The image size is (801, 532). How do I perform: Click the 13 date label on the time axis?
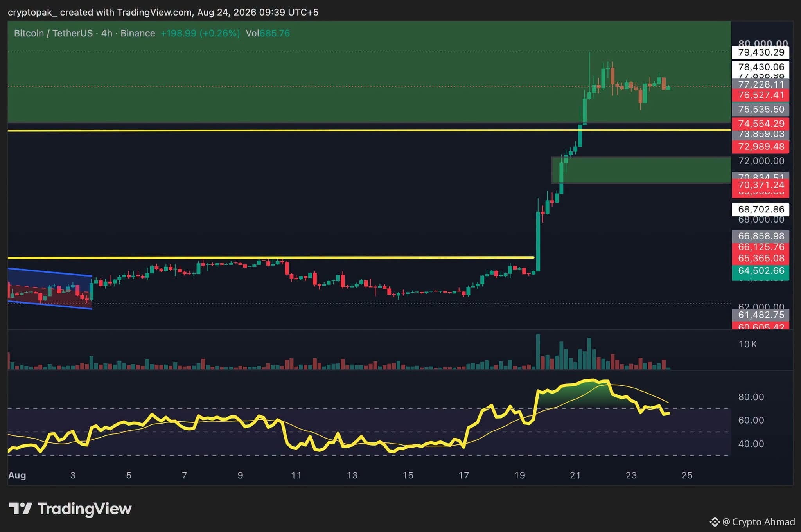tap(352, 475)
